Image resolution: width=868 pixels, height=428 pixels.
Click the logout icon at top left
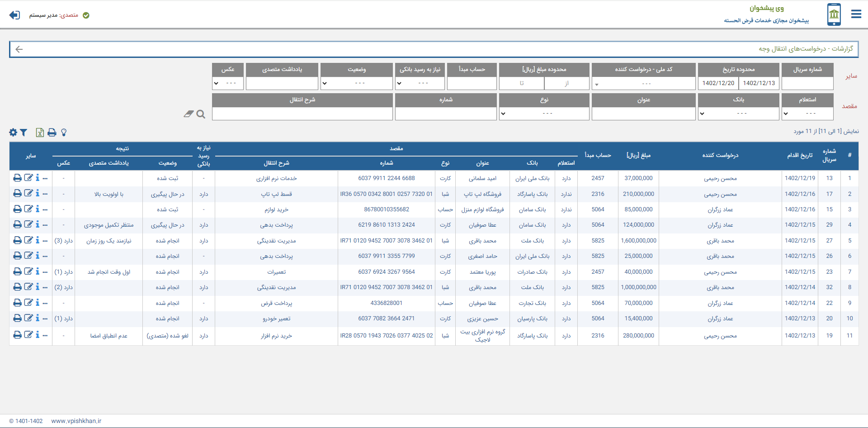[14, 15]
